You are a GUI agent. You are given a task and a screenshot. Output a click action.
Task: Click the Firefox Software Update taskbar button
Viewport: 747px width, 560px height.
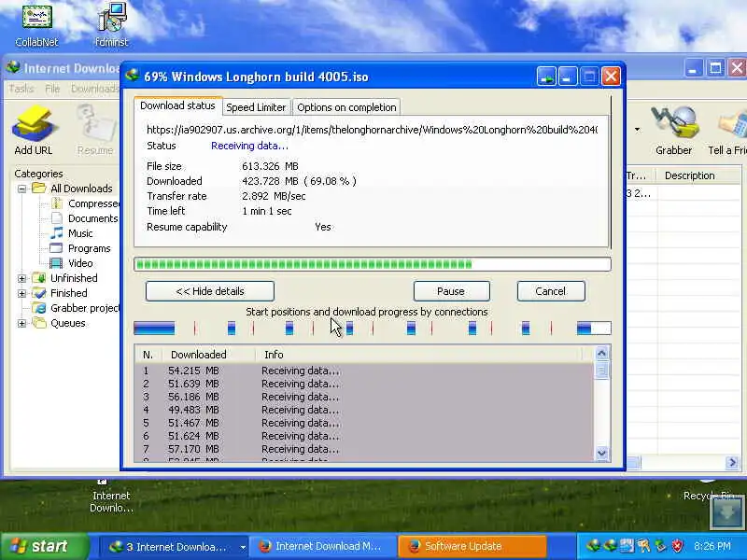click(472, 546)
